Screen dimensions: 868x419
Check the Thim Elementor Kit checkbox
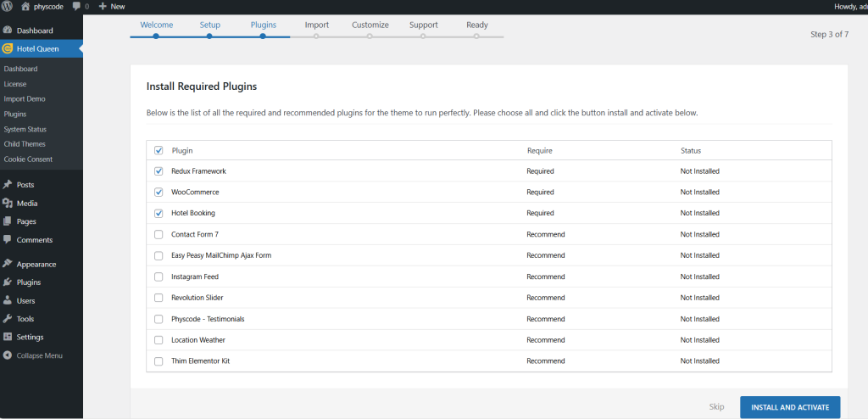point(159,360)
